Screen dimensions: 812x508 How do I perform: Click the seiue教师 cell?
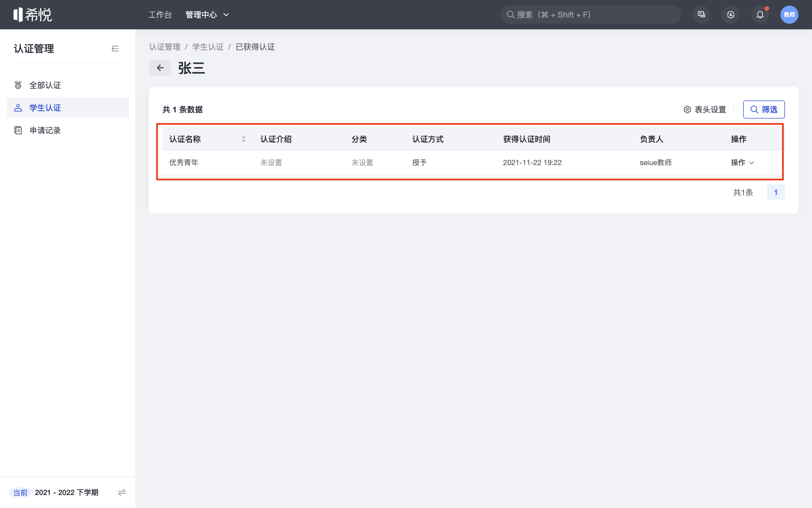click(656, 163)
